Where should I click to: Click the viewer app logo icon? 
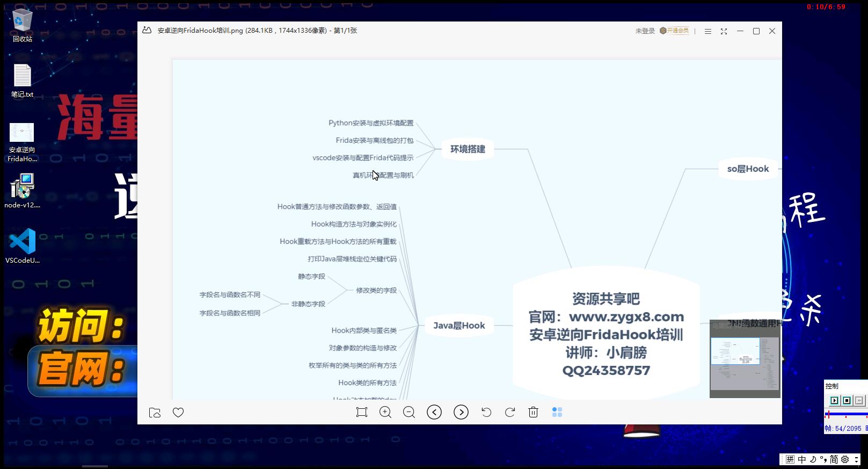(147, 31)
